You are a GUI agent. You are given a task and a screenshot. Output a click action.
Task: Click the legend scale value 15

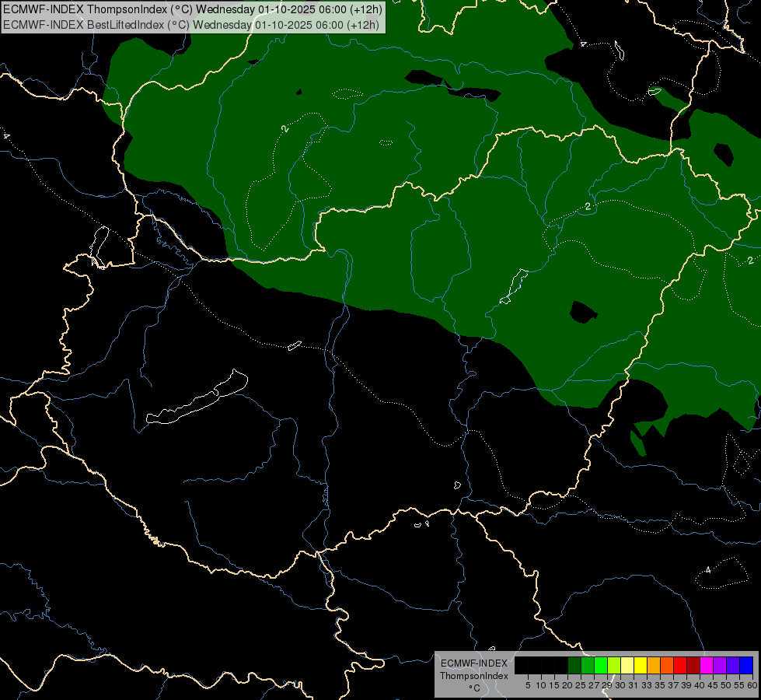tap(554, 685)
